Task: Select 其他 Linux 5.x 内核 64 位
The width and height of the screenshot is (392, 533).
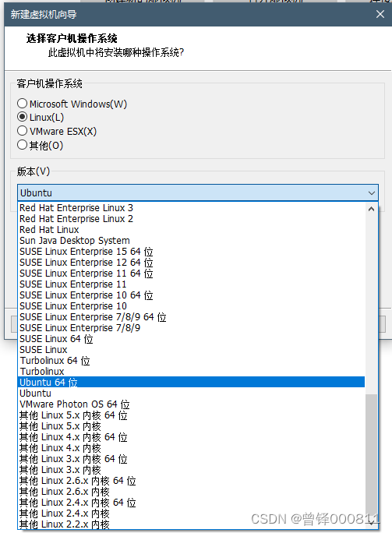Action: point(191,415)
